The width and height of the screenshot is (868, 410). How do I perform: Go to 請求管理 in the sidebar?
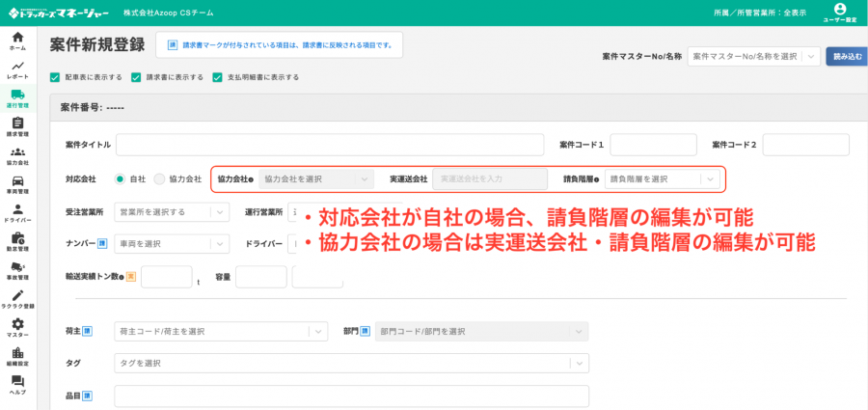(17, 126)
